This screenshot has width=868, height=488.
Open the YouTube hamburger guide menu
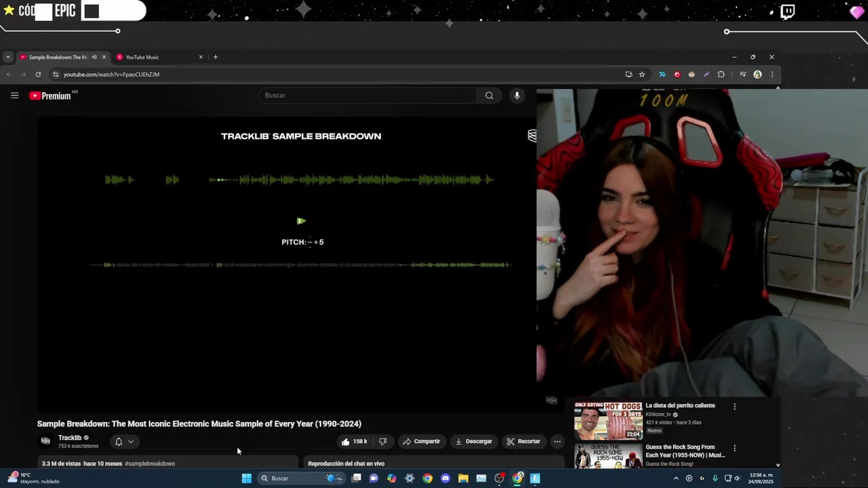pyautogui.click(x=14, y=96)
